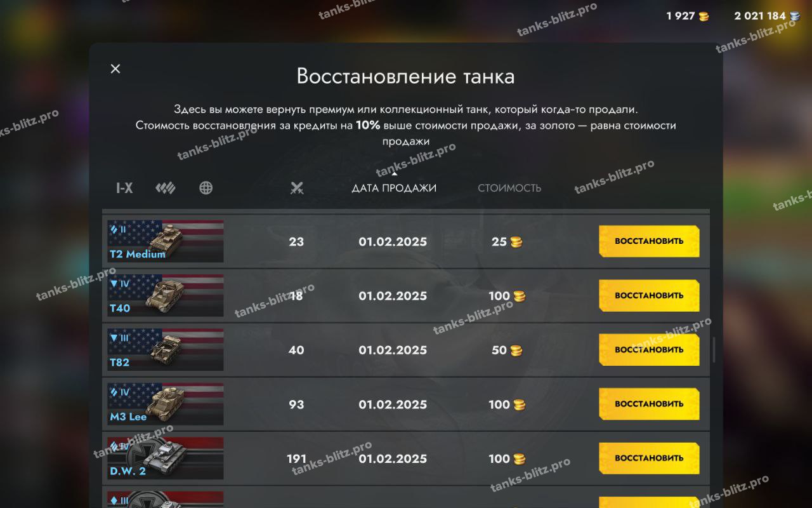Close the tank restoration dialog

[115, 69]
